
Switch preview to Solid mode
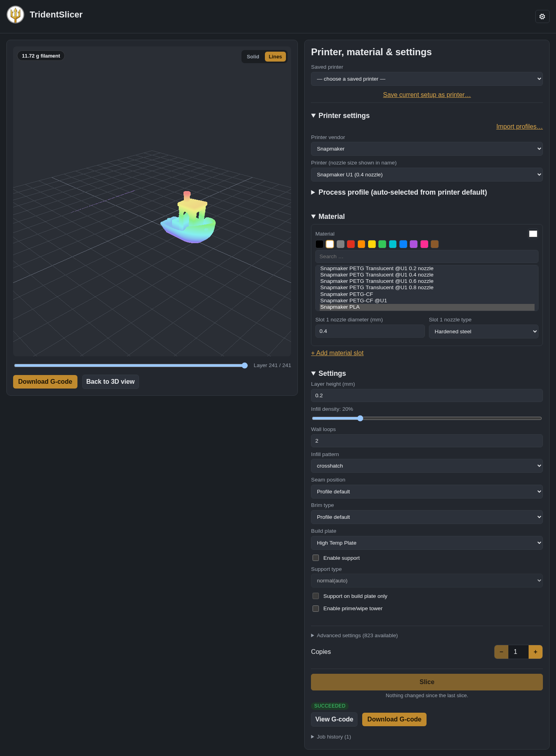pos(253,57)
